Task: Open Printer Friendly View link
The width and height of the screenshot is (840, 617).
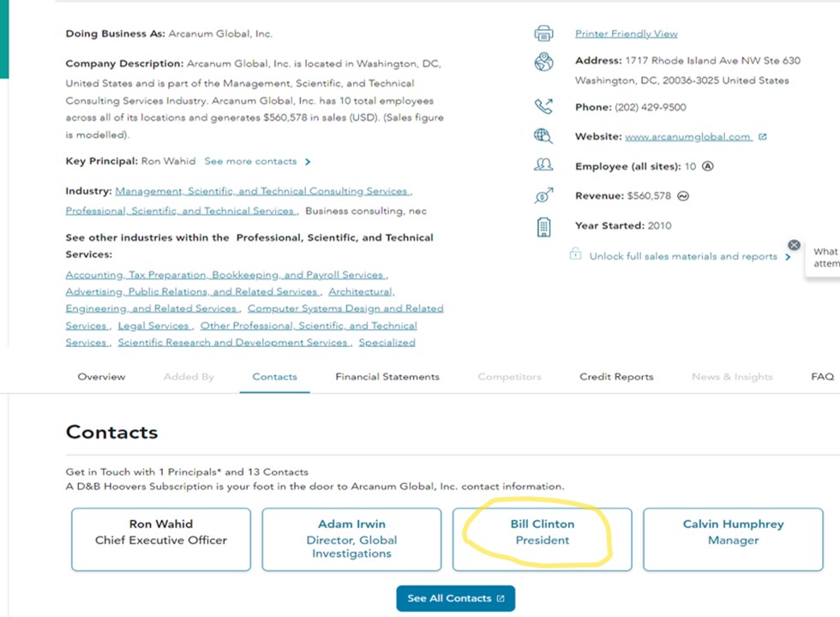Action: pyautogui.click(x=627, y=33)
